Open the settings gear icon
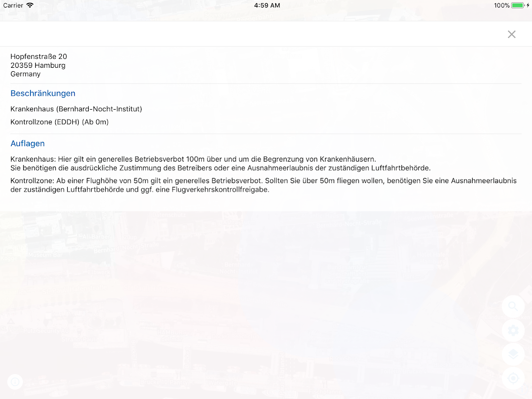Screen dimensions: 532x399 coord(513,331)
